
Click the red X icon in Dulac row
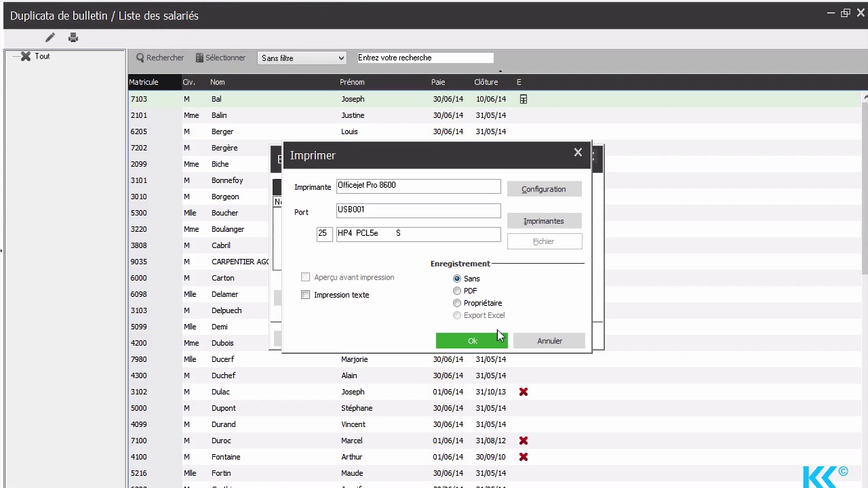coord(523,392)
